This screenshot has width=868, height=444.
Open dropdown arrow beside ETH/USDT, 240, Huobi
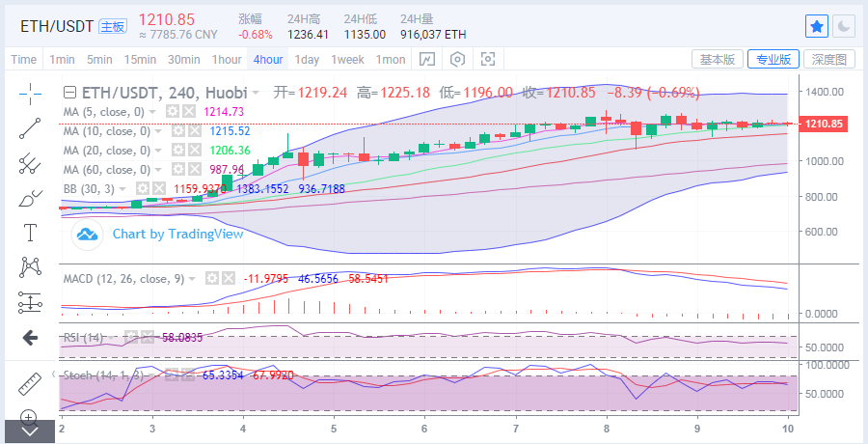tap(255, 93)
